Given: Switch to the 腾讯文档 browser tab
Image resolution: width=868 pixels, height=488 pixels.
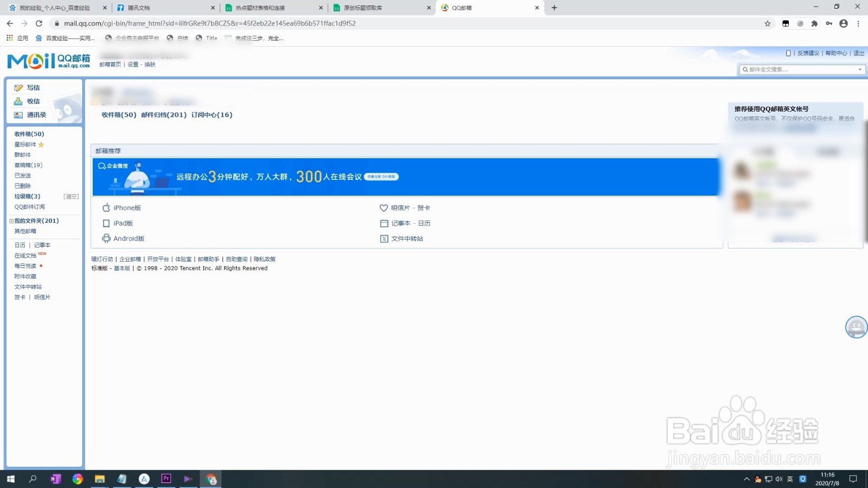Looking at the screenshot, I should click(x=165, y=8).
